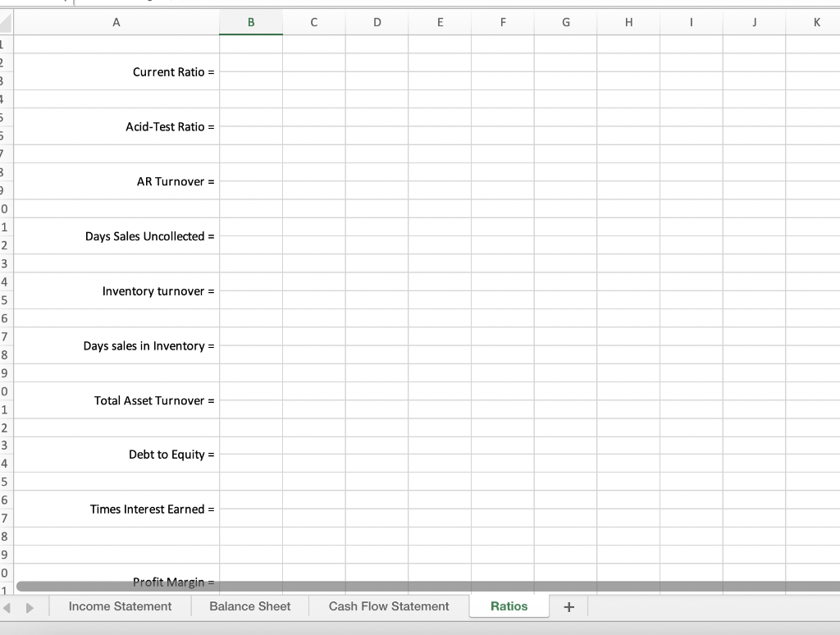The image size is (840, 635).
Task: Select the column G header
Action: click(566, 22)
